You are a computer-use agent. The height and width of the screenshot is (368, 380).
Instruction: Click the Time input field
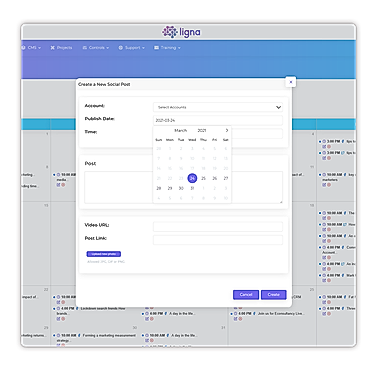tap(257, 133)
